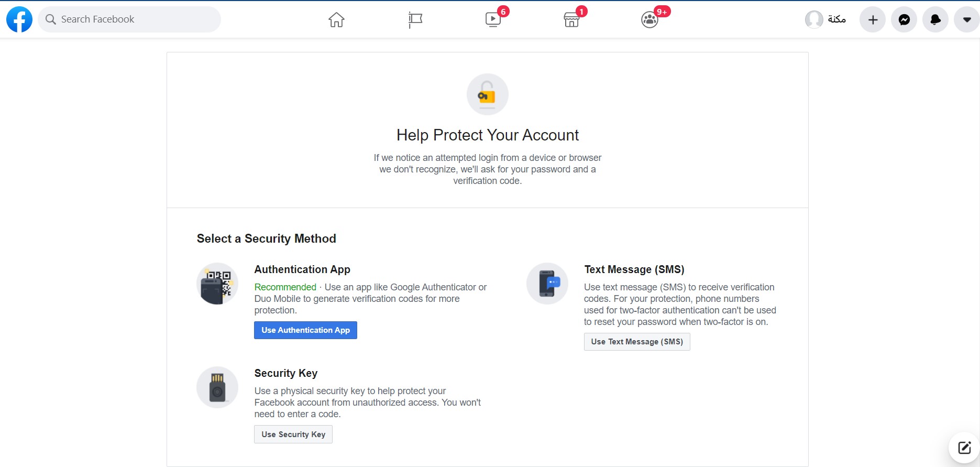Viewport: 980px width, 467px height.
Task: Expand the Account dropdown arrow
Action: pyautogui.click(x=967, y=20)
